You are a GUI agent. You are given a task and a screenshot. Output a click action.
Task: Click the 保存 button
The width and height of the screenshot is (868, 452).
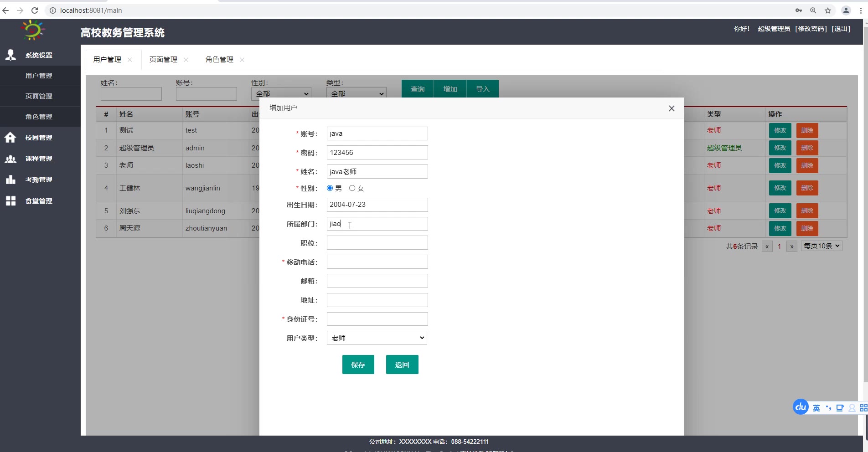point(358,365)
